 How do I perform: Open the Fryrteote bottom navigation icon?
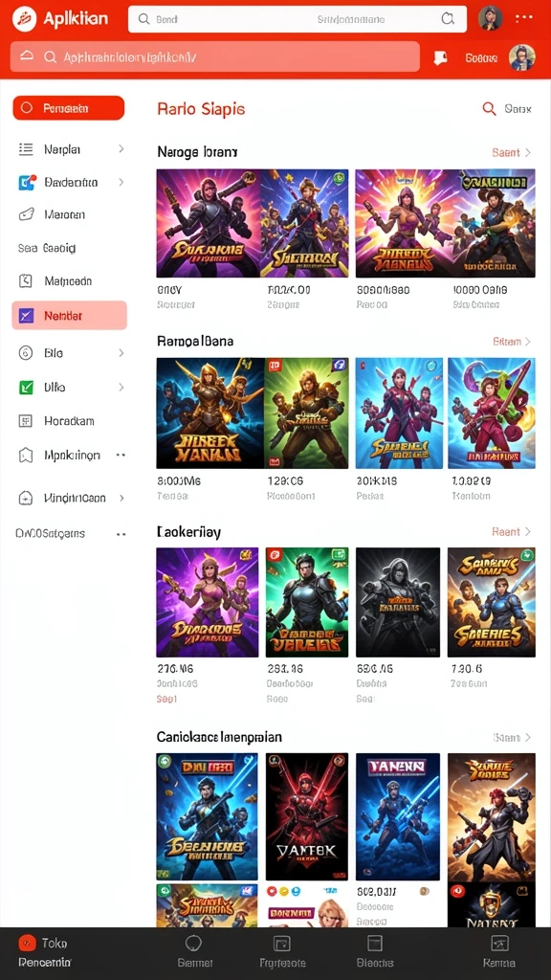click(x=282, y=943)
